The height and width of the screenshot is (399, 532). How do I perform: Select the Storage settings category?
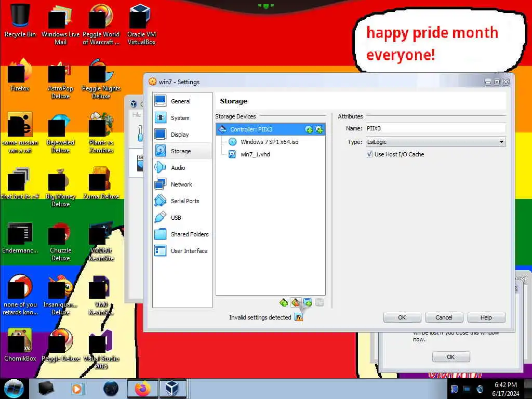pos(182,151)
